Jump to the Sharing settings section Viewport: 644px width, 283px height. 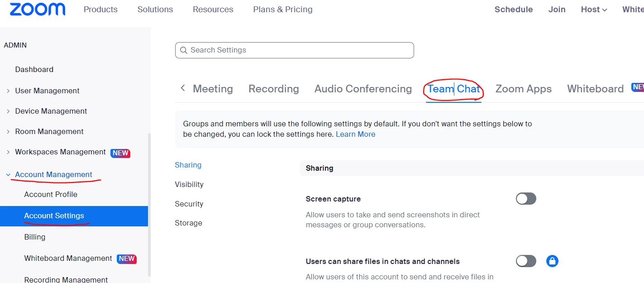pyautogui.click(x=188, y=165)
